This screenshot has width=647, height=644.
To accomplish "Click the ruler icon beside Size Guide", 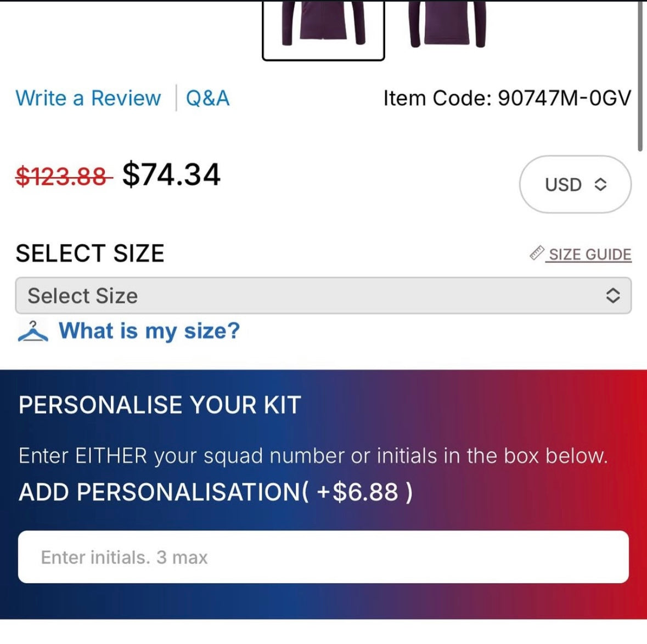I will coord(537,253).
